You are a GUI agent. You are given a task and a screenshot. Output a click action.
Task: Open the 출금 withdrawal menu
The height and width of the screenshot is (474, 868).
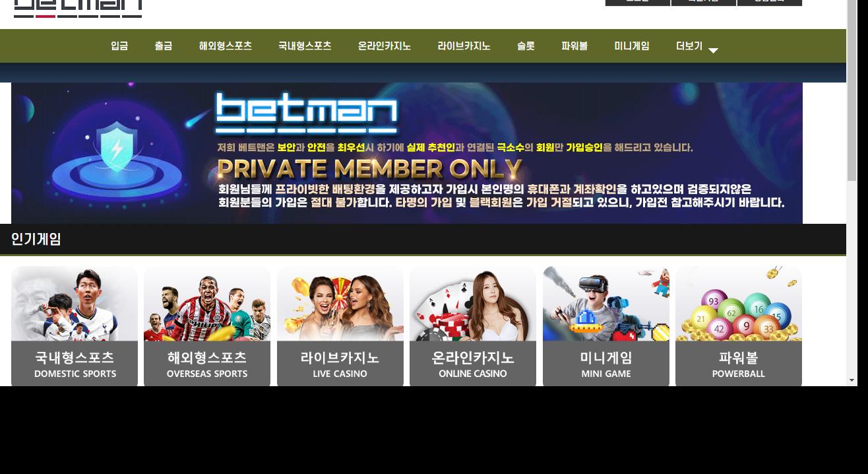tap(164, 46)
